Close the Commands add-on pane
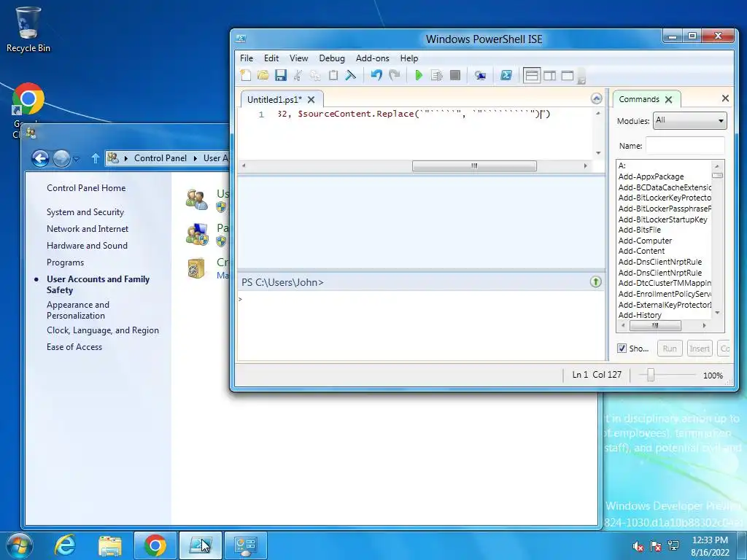The width and height of the screenshot is (747, 560). tap(725, 98)
